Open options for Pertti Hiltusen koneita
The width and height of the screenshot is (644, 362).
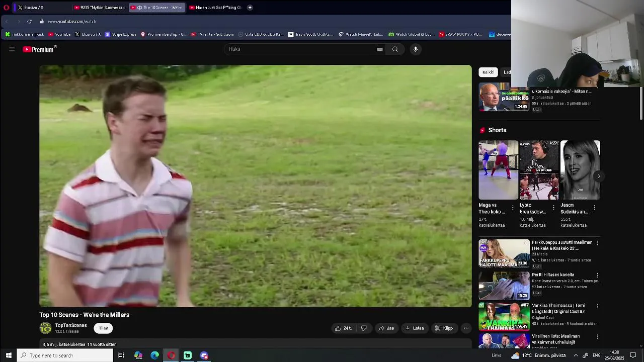point(597,276)
